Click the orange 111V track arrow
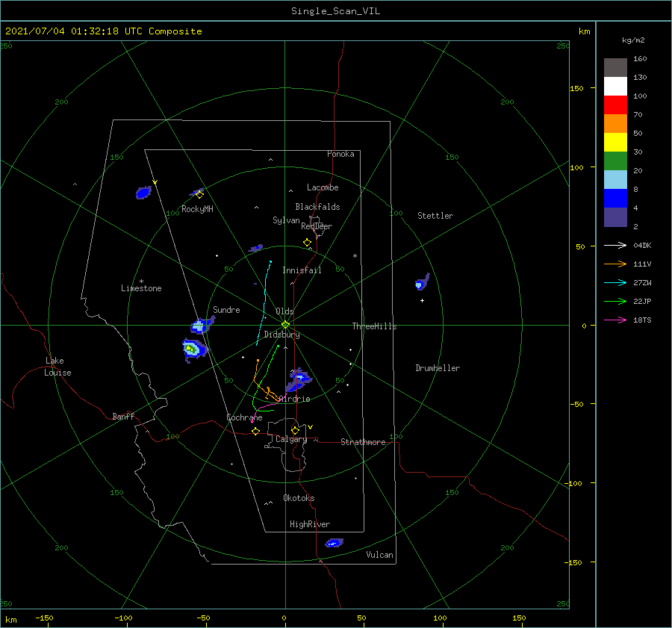The image size is (672, 628). pyautogui.click(x=615, y=264)
